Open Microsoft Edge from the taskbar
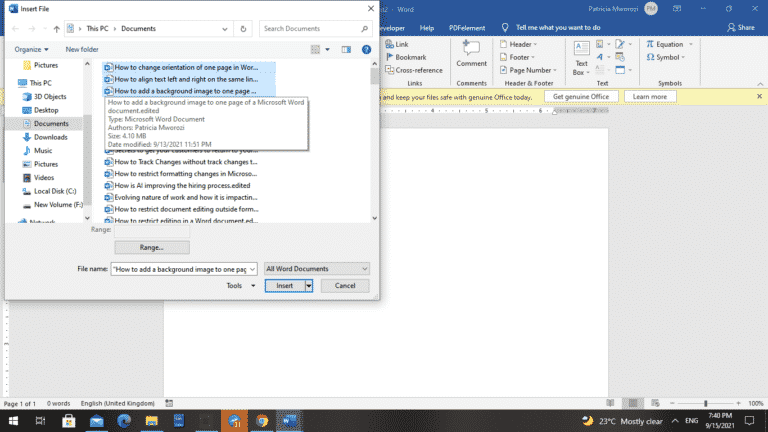 [x=124, y=421]
